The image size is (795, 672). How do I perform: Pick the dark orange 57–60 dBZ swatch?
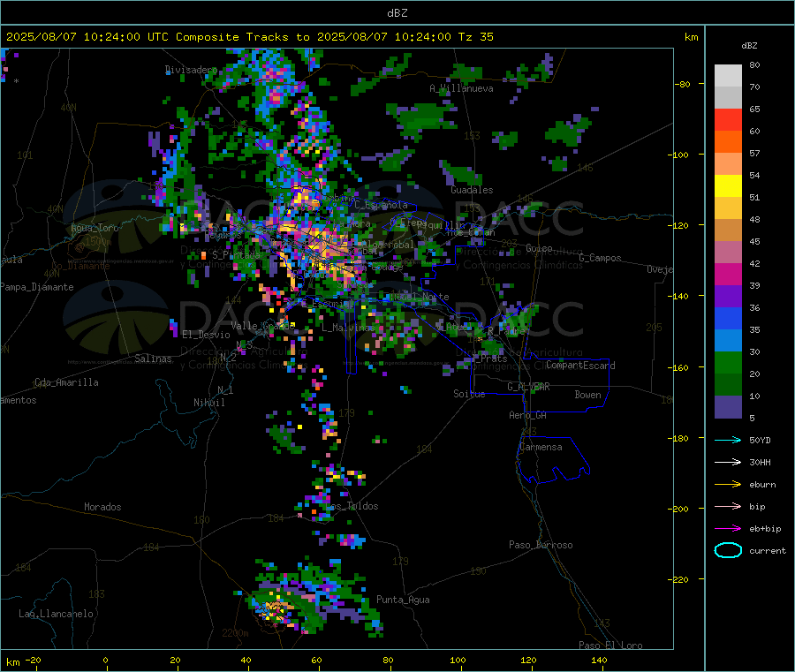click(x=728, y=142)
